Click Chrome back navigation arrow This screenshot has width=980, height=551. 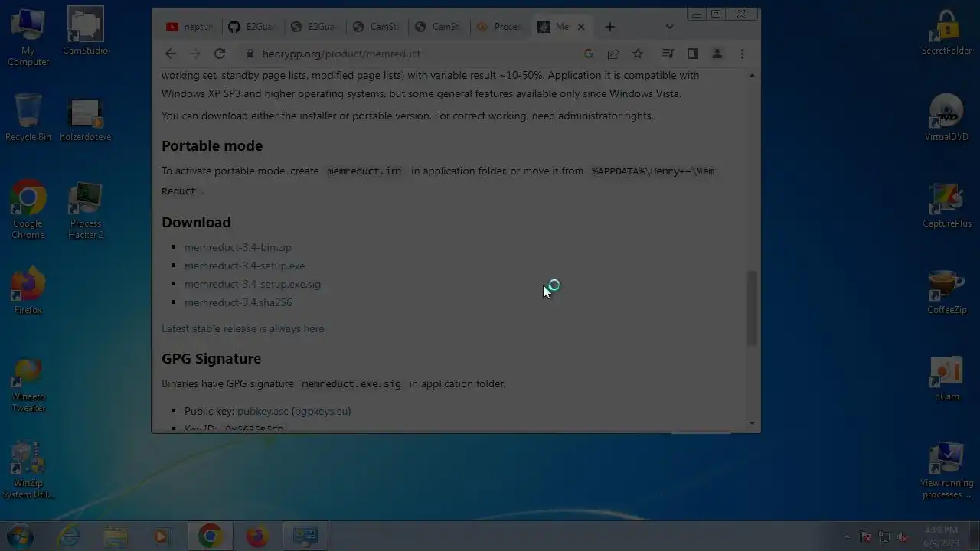point(171,54)
